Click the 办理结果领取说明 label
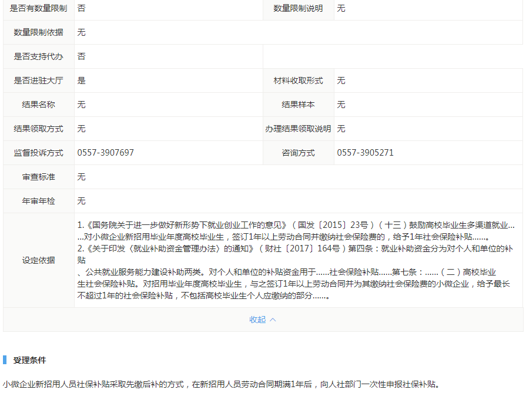Image resolution: width=526 pixels, height=420 pixels. (298, 129)
